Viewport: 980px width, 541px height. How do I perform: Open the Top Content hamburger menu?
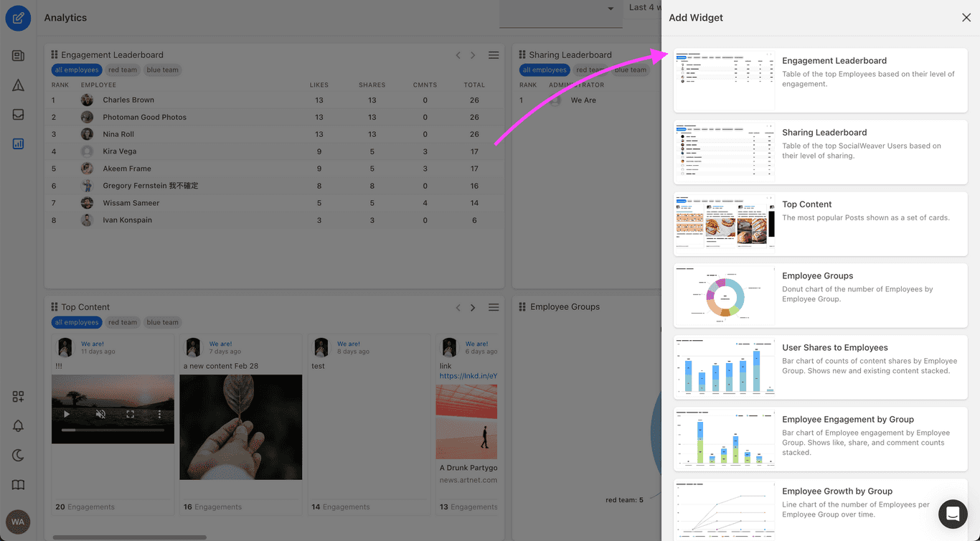click(x=494, y=308)
